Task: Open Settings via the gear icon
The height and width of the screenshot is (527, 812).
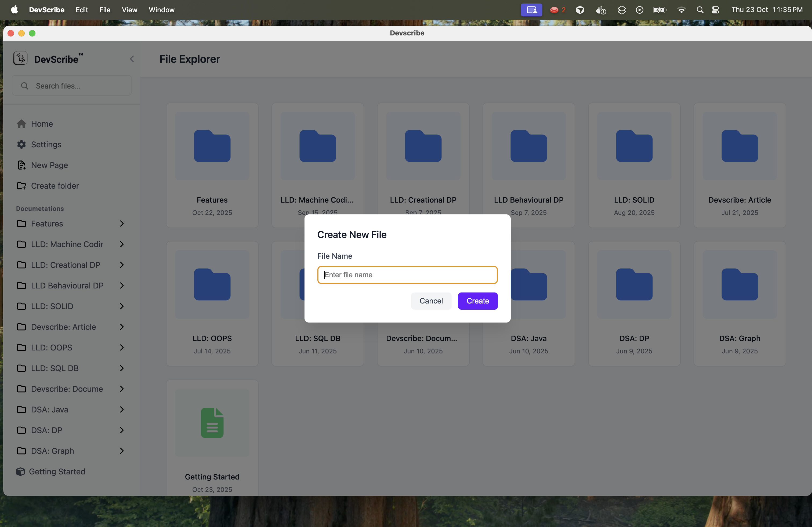Action: pos(21,145)
